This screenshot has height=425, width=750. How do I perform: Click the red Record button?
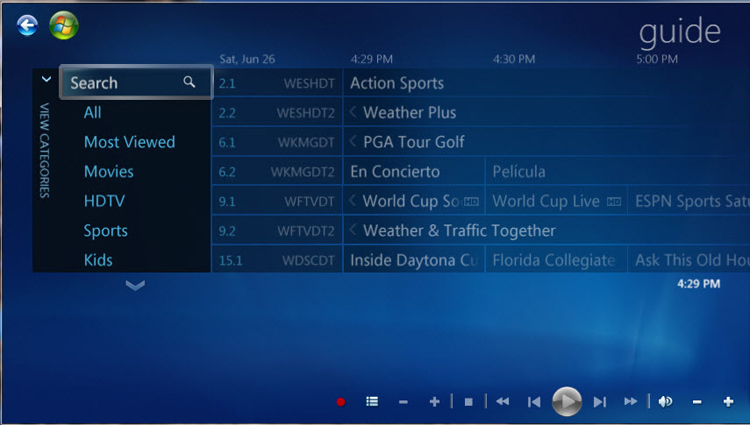coord(341,402)
